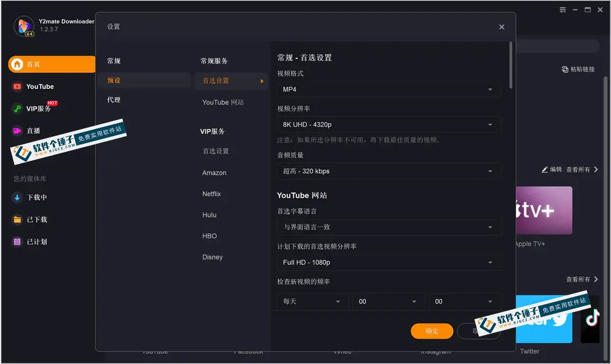Open the 每天 frequency dropdown
Screen dimensions: 611x364
[x=313, y=301]
